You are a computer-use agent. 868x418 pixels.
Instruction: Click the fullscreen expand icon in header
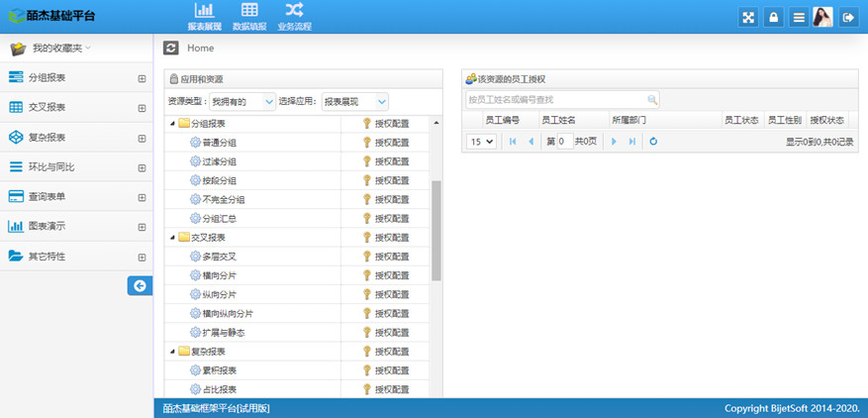[749, 17]
